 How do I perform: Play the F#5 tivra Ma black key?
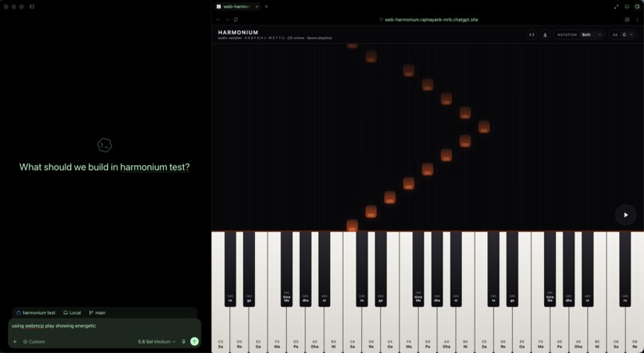click(x=550, y=269)
